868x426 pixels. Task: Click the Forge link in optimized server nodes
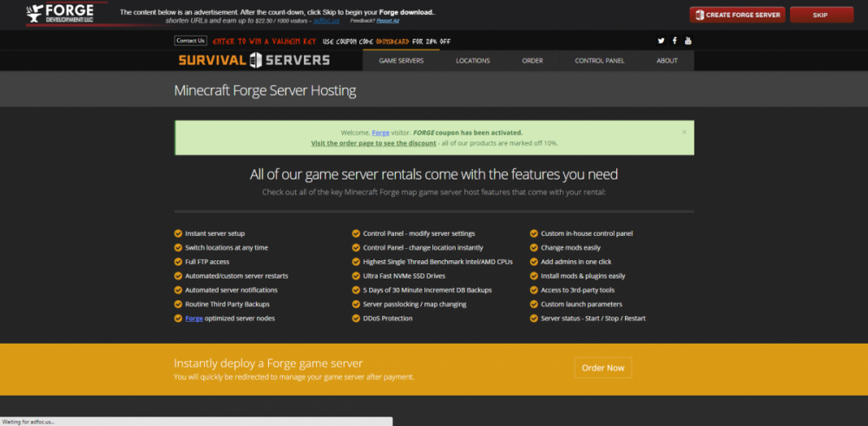(194, 318)
